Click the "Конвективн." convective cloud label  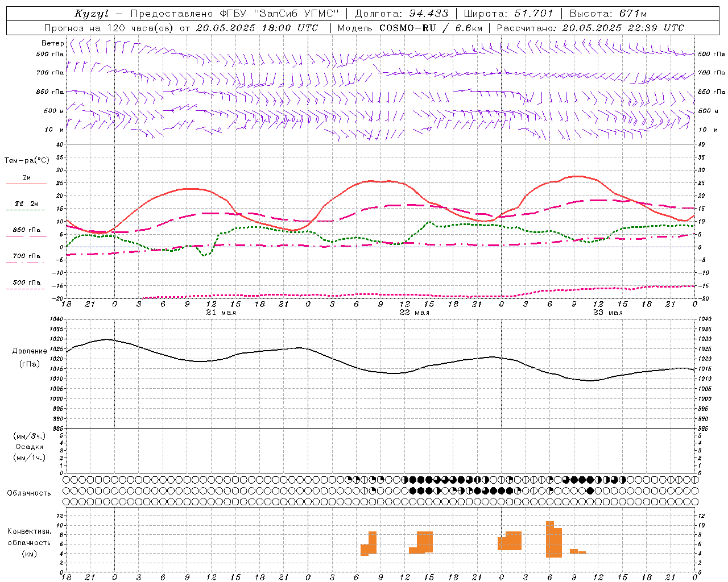pos(30,531)
